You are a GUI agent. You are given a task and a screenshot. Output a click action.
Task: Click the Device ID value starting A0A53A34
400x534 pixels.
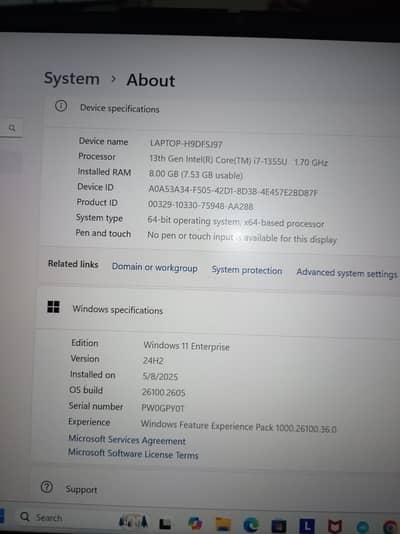coord(233,191)
